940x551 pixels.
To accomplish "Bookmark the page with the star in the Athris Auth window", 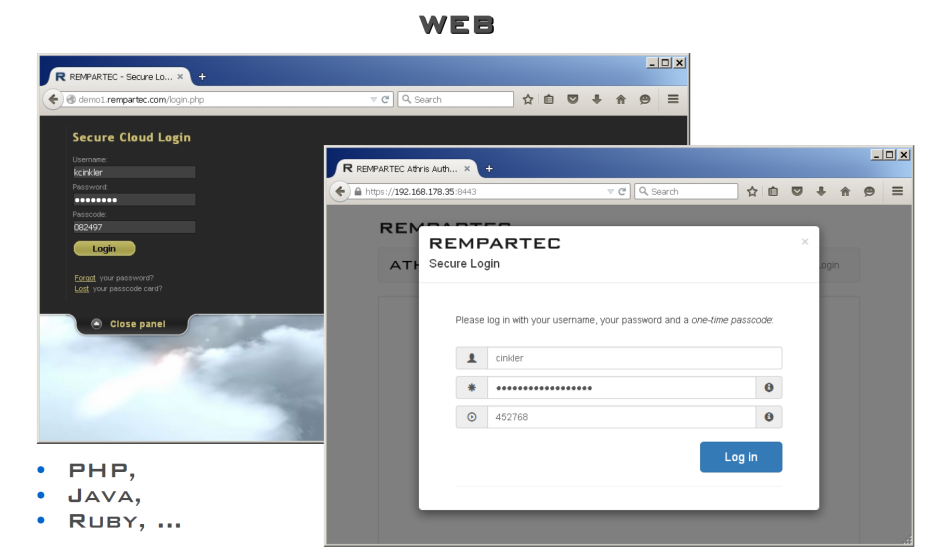I will click(x=752, y=191).
